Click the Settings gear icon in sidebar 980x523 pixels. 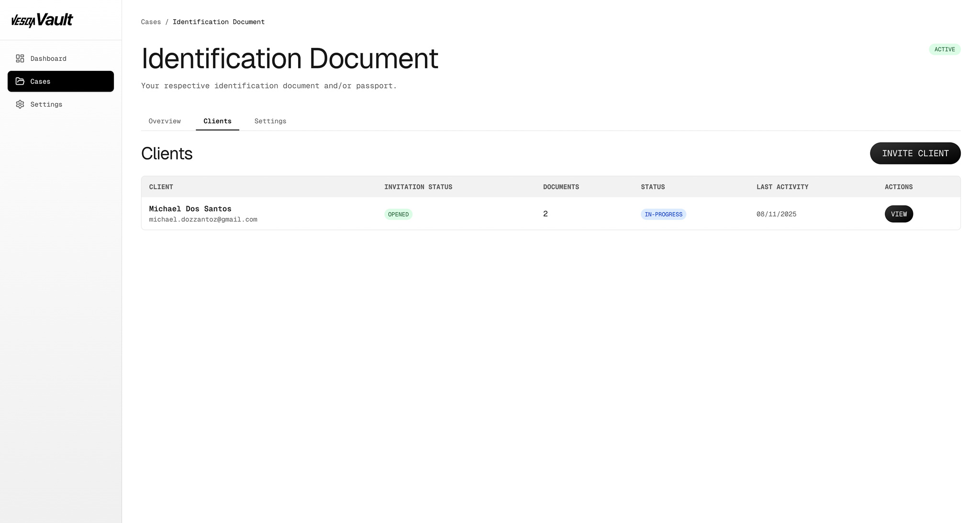(20, 104)
